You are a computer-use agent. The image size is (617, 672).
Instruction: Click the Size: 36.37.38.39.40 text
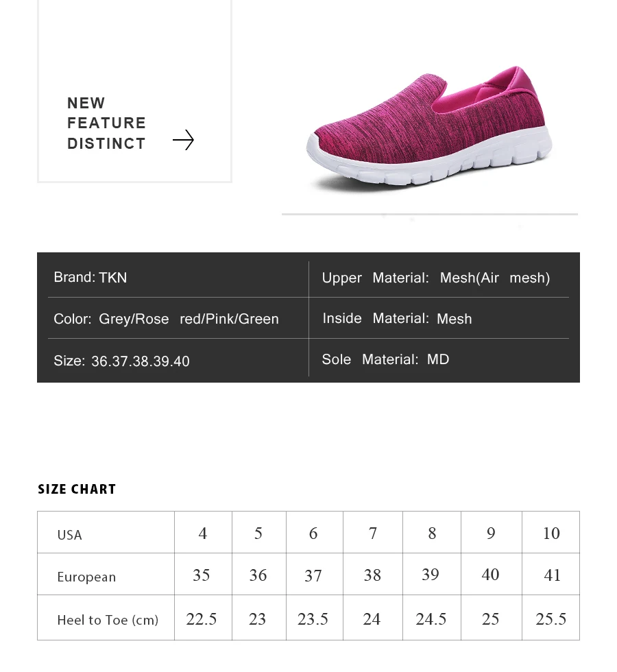click(121, 361)
